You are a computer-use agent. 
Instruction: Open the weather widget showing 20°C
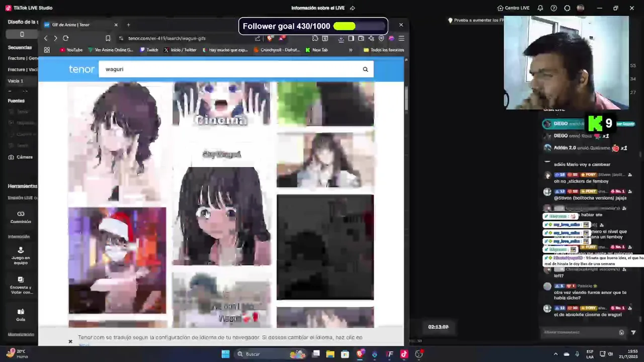pyautogui.click(x=18, y=354)
